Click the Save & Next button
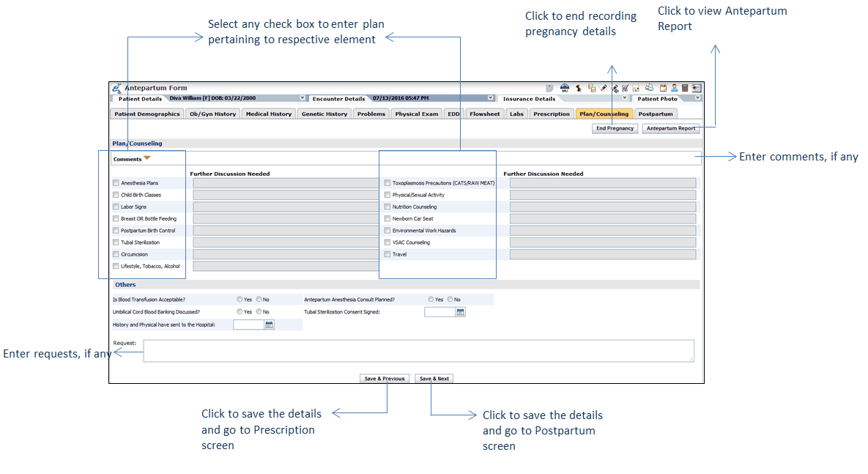868x474 pixels. coord(434,379)
